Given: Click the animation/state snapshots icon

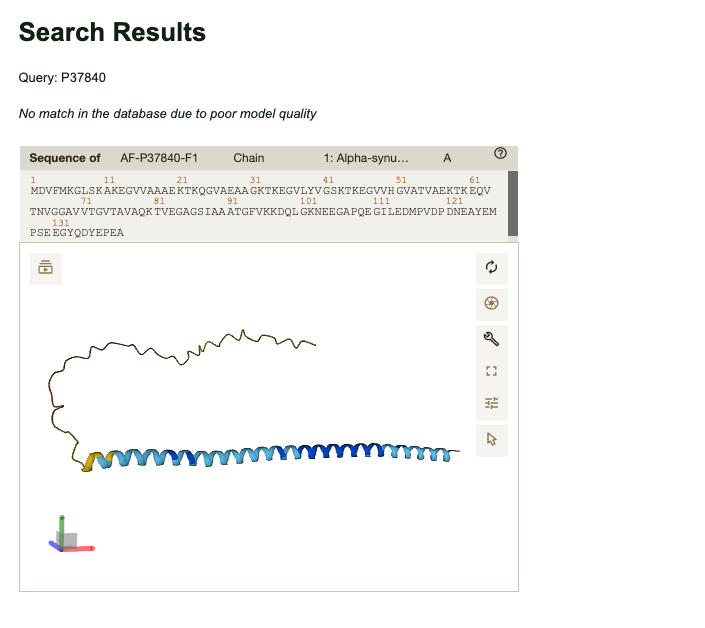Looking at the screenshot, I should pos(46,268).
